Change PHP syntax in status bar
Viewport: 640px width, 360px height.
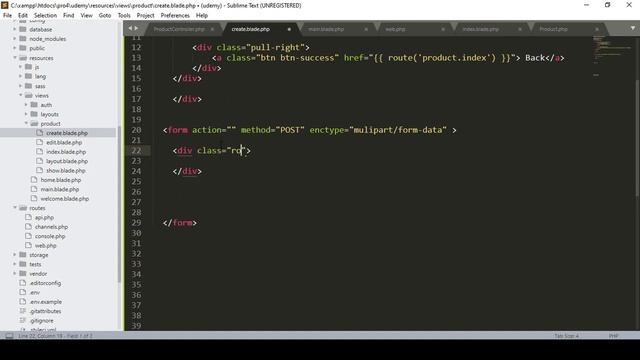(613, 336)
